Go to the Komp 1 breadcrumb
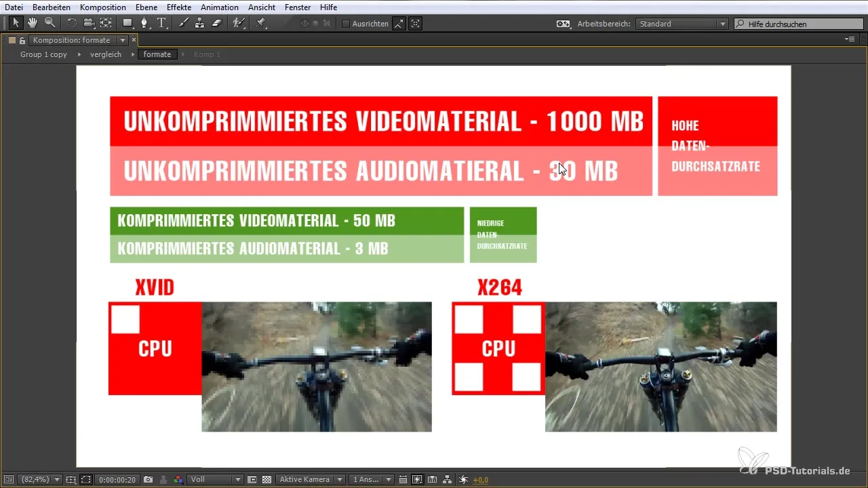This screenshot has width=868, height=488. [207, 54]
